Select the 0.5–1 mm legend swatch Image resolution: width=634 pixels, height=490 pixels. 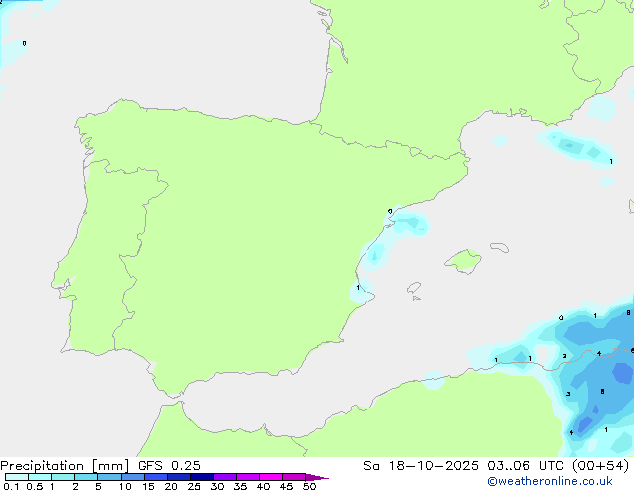(x=40, y=477)
